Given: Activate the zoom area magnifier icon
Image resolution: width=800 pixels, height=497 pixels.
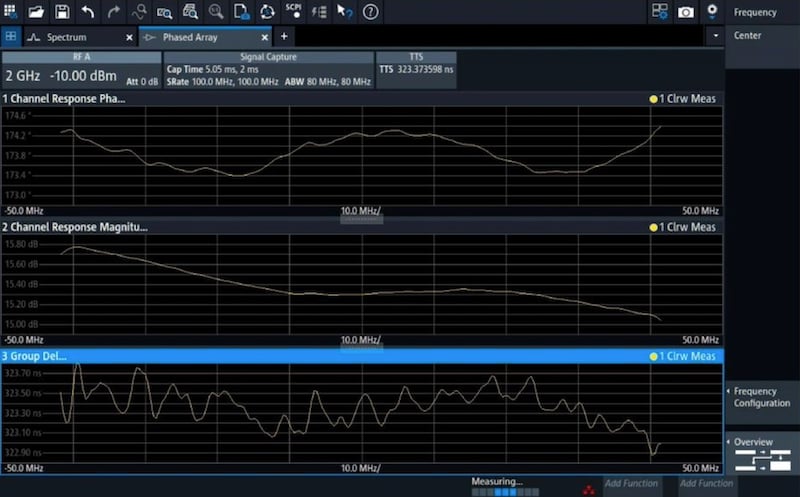Looking at the screenshot, I should click(164, 11).
